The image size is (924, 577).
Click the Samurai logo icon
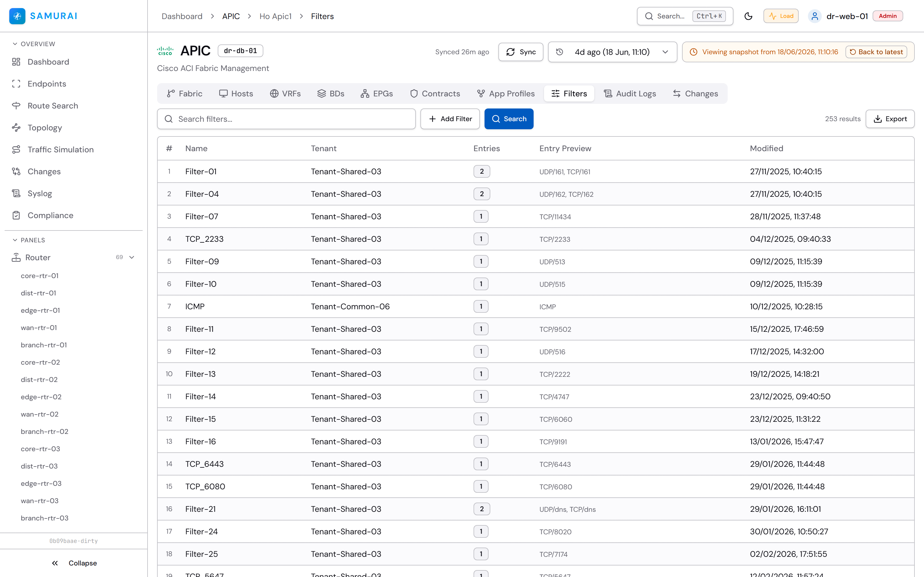[x=17, y=16]
